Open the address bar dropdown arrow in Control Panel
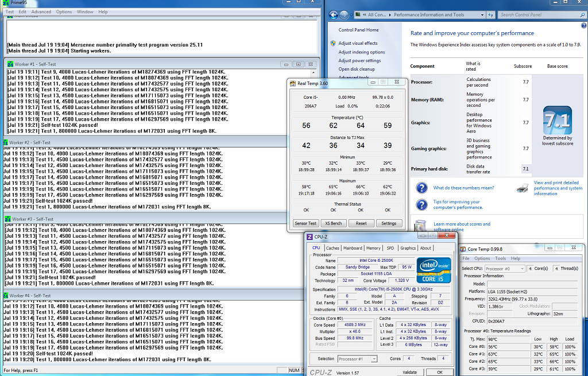Screen dimensions: 588x376 click(482, 15)
